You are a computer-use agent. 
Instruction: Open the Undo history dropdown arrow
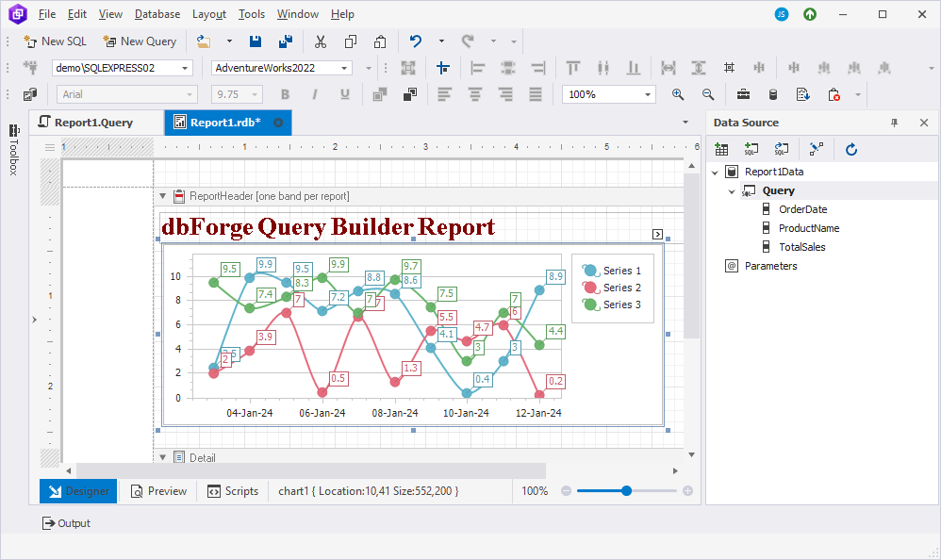click(441, 41)
